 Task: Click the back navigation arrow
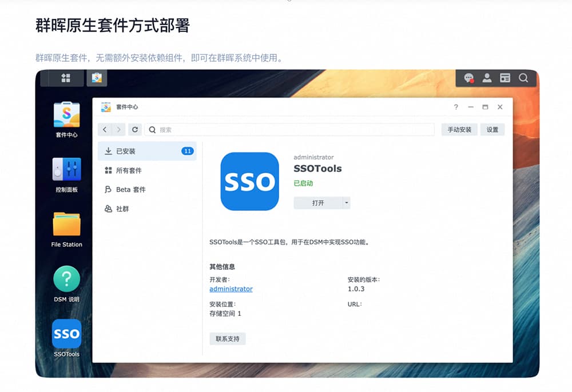click(x=105, y=130)
